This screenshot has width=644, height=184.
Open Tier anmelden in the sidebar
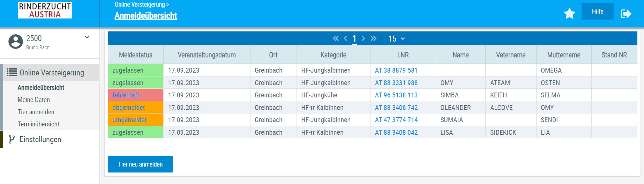pos(36,112)
